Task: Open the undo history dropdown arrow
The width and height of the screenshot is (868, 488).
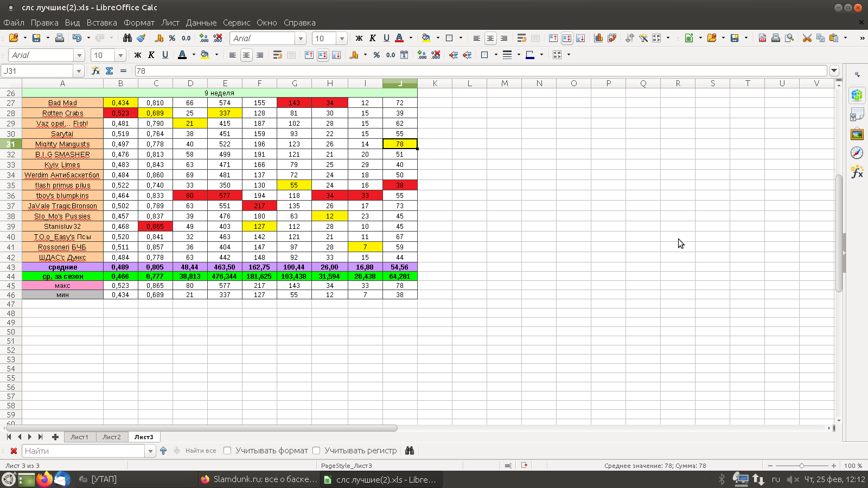Action: pos(88,38)
